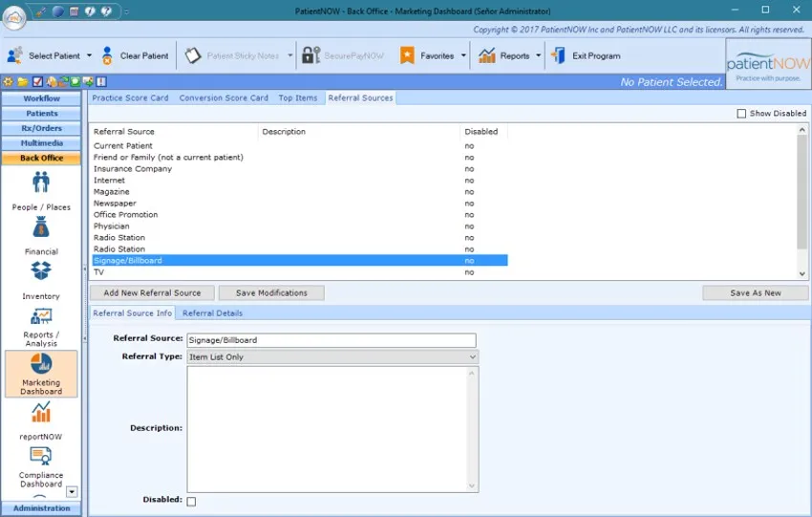Viewport: 812px width, 517px height.
Task: Click the red exclamation alert icon
Action: 101,81
